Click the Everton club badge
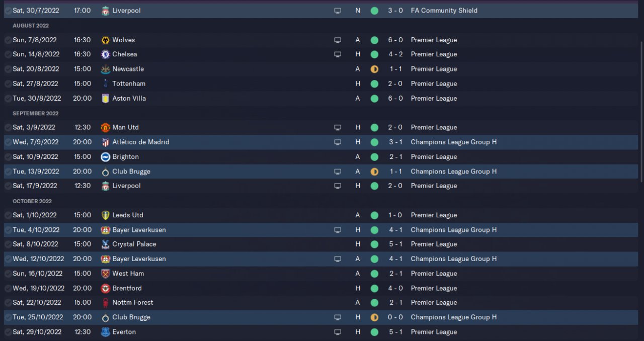 click(x=105, y=332)
